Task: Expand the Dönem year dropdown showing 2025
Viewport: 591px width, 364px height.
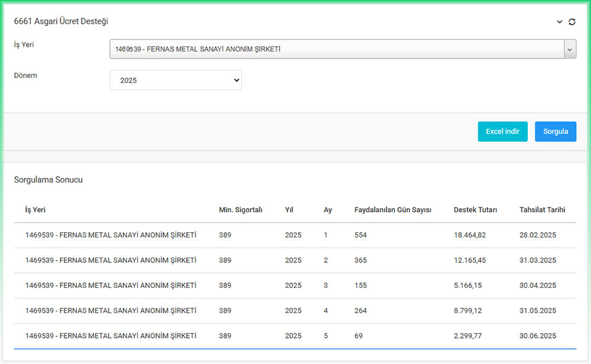Action: 176,80
